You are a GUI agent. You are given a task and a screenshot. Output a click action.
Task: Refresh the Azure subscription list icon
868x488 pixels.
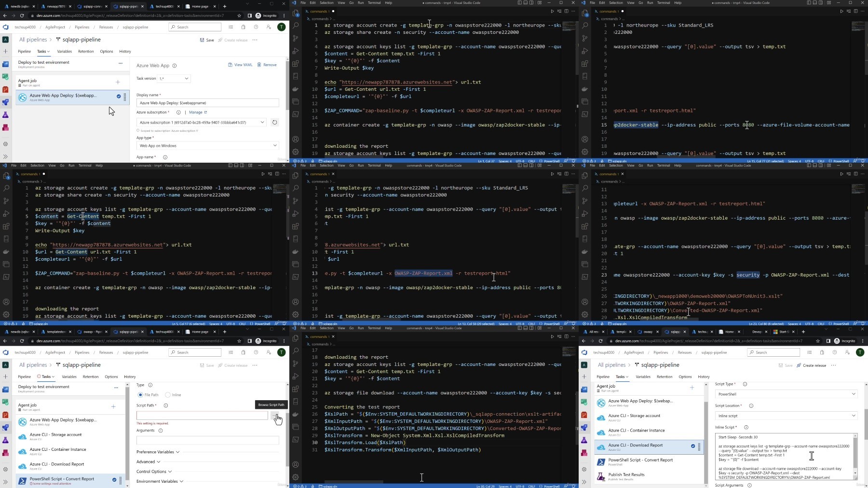274,122
